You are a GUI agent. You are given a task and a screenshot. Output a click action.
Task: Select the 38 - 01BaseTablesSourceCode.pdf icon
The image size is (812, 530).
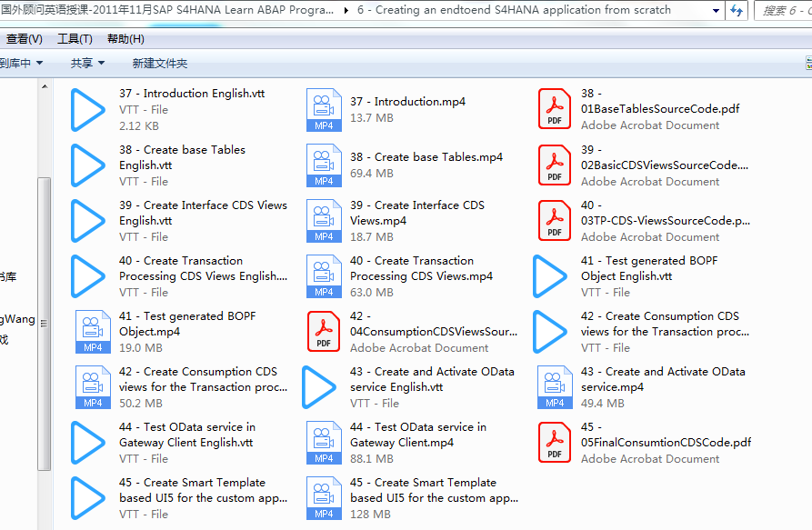(x=555, y=109)
